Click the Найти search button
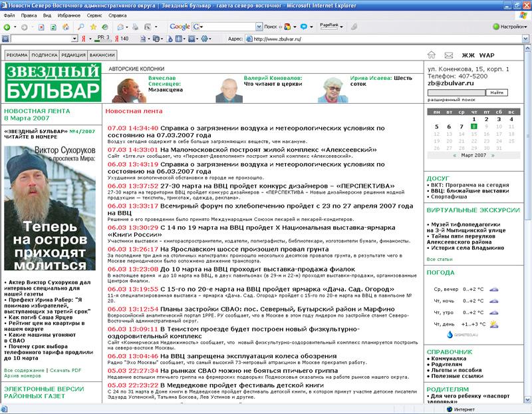Screen dimensions: 532x414 497,93
